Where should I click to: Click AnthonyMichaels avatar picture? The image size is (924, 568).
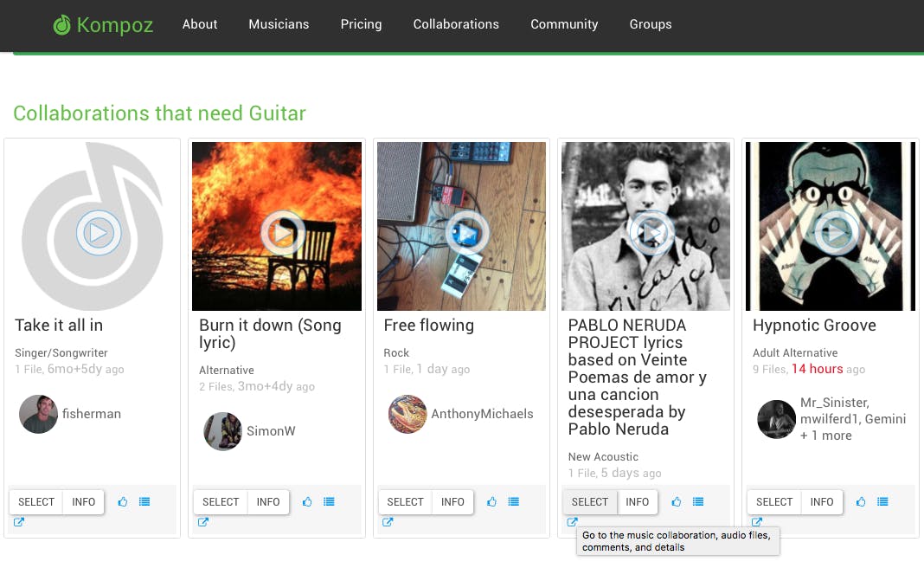pyautogui.click(x=407, y=415)
